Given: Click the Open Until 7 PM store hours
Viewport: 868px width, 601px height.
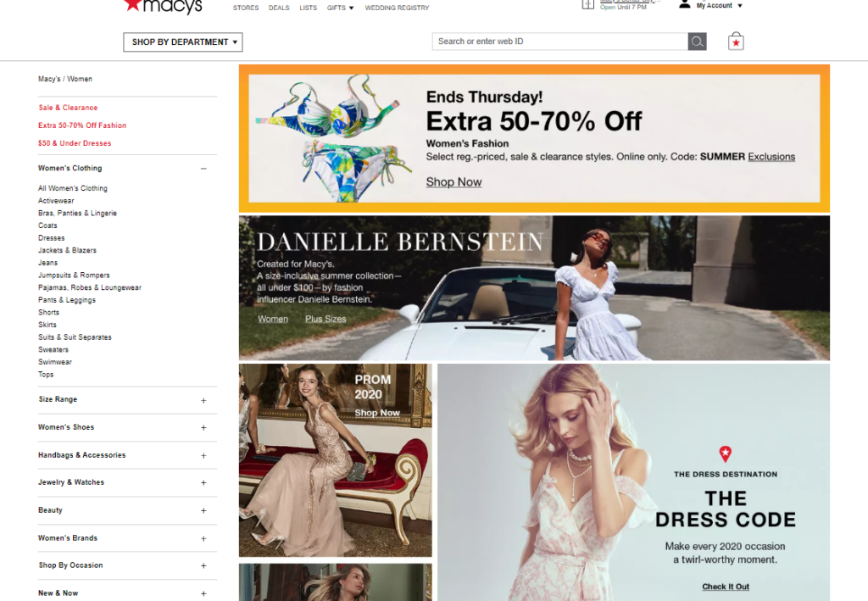Looking at the screenshot, I should (x=623, y=7).
